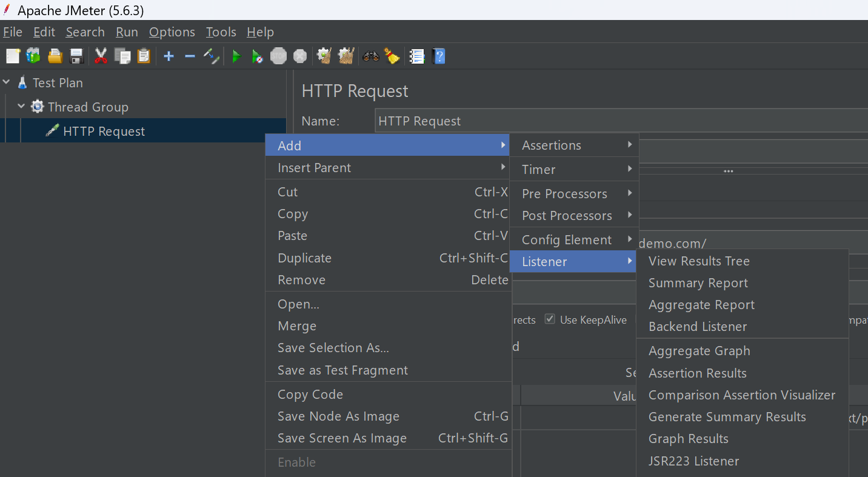Viewport: 868px width, 477px height.
Task: Expand the Timer submenu
Action: pos(575,170)
